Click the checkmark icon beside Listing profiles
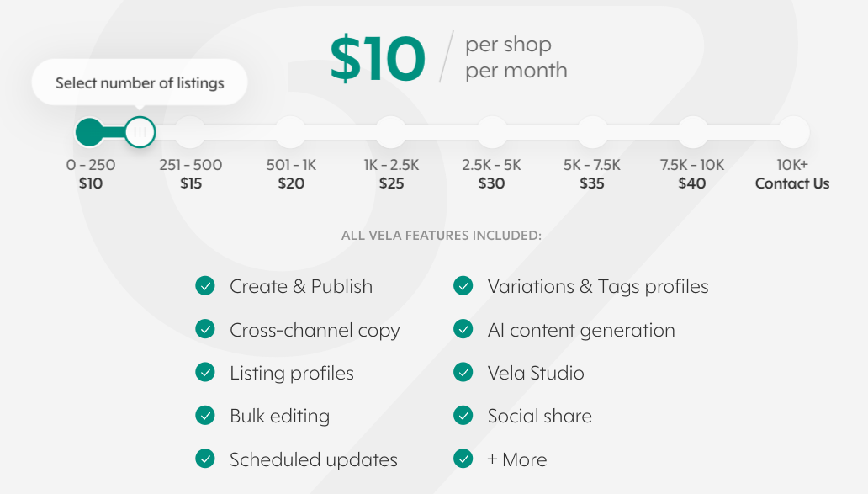This screenshot has width=868, height=494. tap(204, 372)
